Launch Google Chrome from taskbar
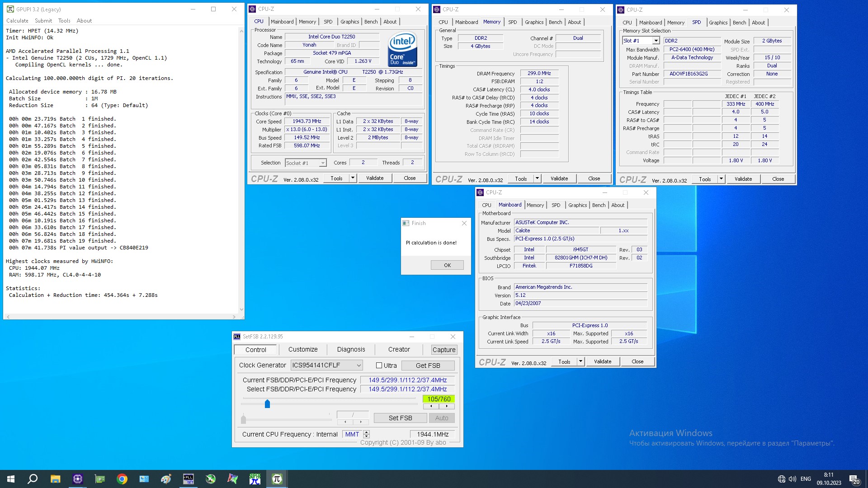Screen dimensions: 868x488 pos(122,479)
